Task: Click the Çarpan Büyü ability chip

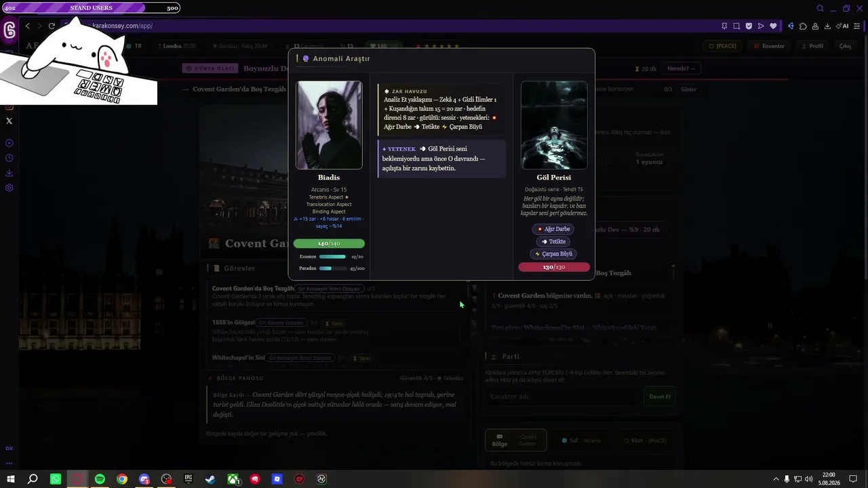Action: 553,253
